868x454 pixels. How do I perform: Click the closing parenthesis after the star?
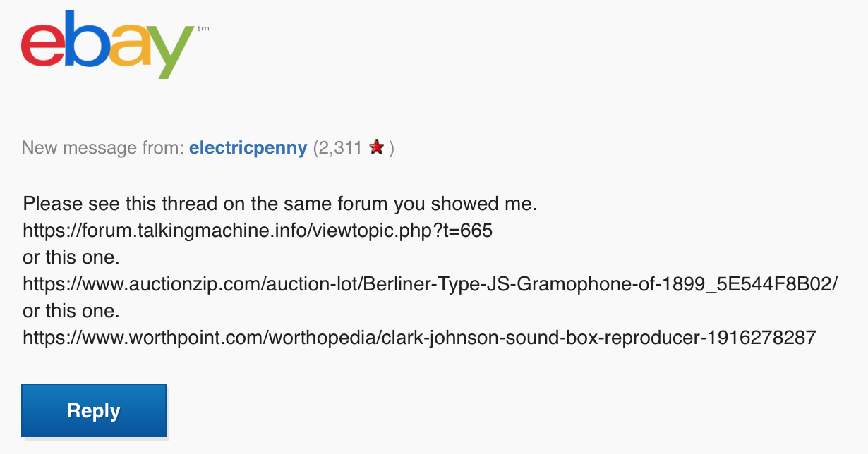tap(391, 148)
